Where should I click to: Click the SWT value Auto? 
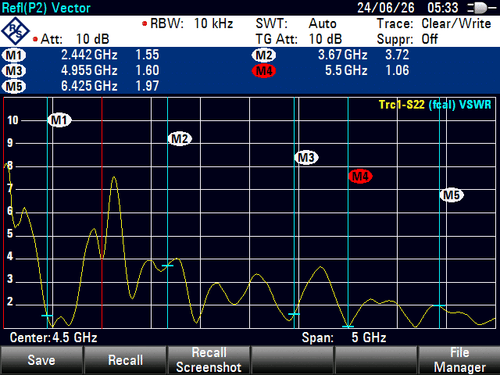pyautogui.click(x=322, y=24)
